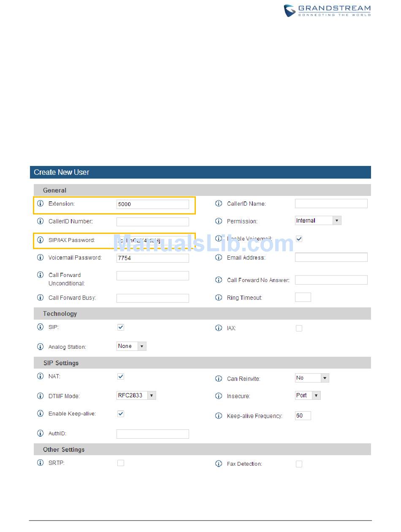Click the info icon for DTMF Mode
This screenshot has width=401, height=532.
point(41,396)
